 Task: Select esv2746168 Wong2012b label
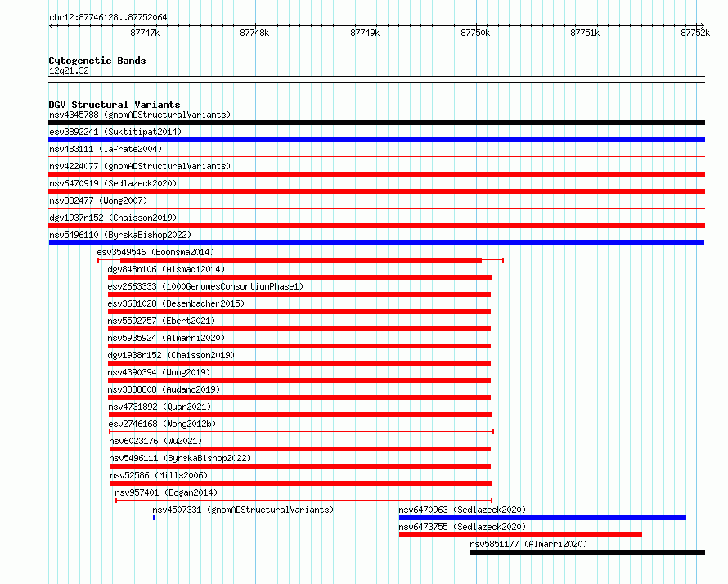162,424
